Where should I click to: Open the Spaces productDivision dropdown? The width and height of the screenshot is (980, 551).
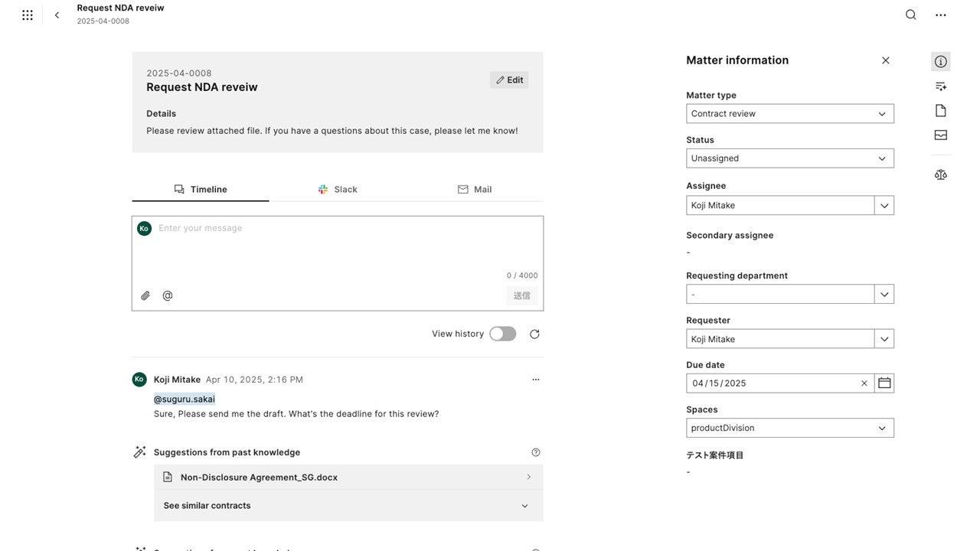tap(790, 428)
